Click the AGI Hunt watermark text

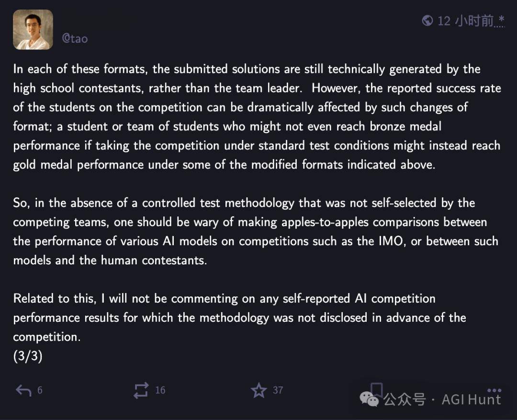click(x=471, y=399)
